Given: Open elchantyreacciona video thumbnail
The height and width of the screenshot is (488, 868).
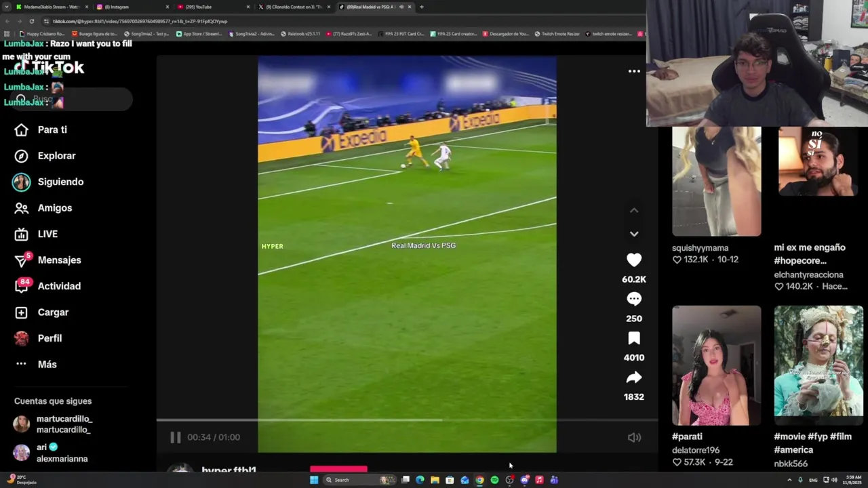Looking at the screenshot, I should click(818, 161).
